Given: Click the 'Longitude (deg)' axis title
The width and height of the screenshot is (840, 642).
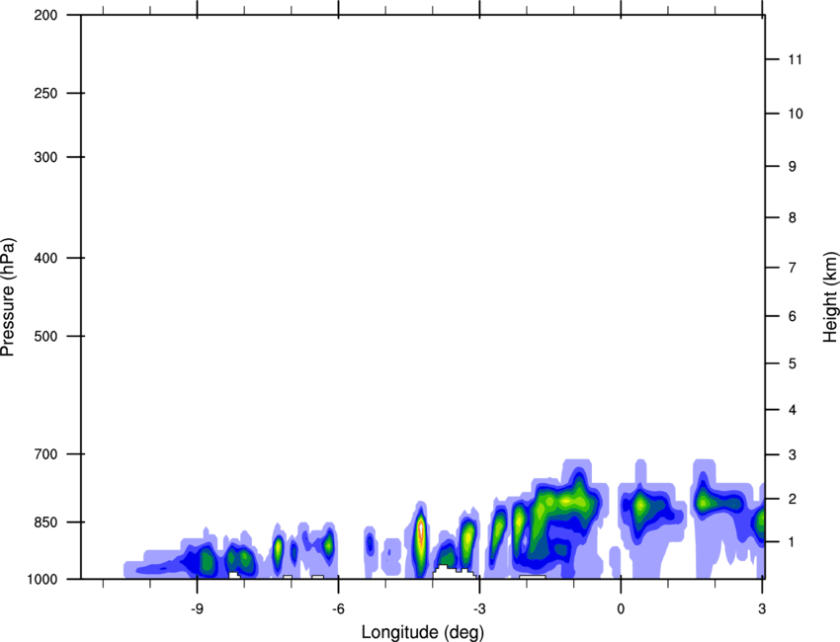Looking at the screenshot, I should point(423,632).
